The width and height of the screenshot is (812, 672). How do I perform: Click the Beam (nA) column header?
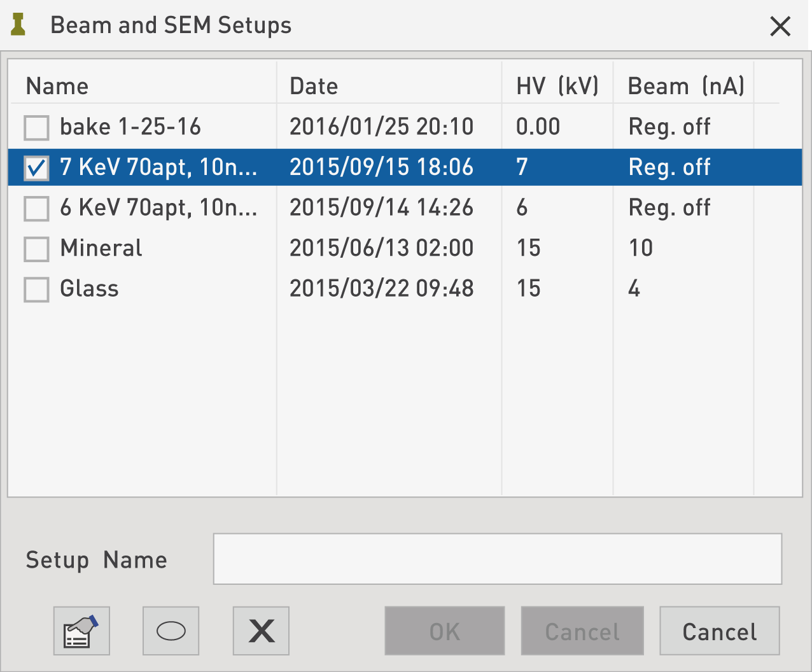(685, 86)
